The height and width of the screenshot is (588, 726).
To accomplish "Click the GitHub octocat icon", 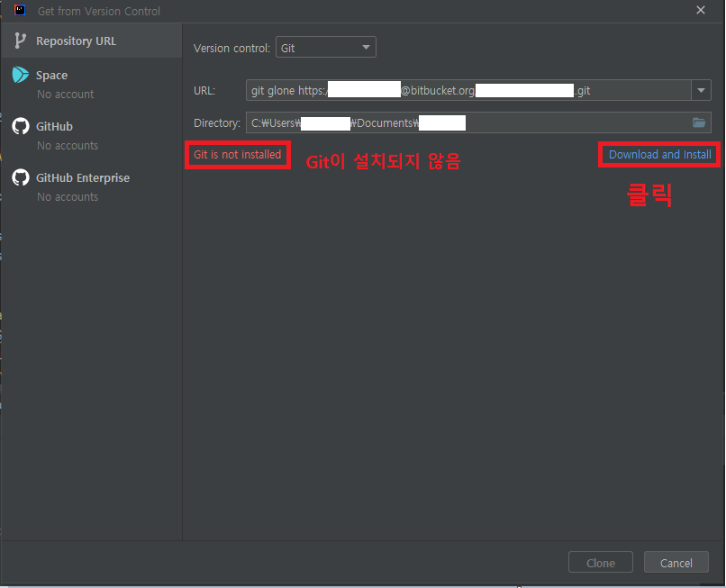I will pos(21,126).
